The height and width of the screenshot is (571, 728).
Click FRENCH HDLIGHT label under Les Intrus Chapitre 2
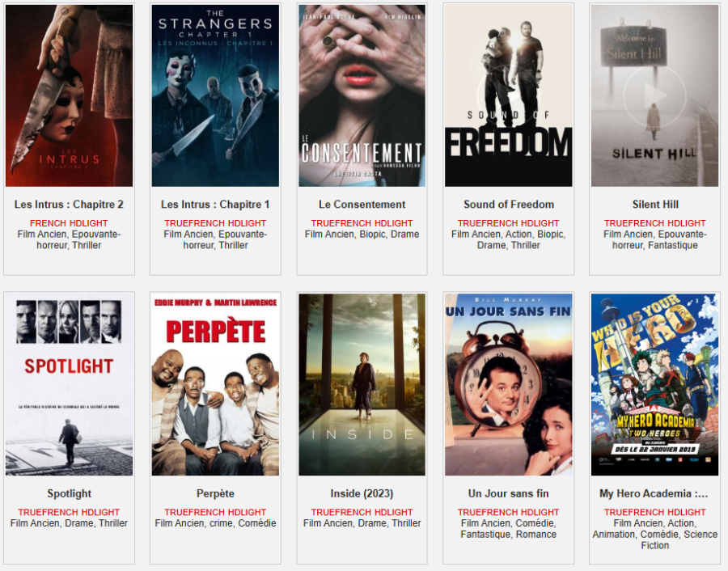click(69, 223)
